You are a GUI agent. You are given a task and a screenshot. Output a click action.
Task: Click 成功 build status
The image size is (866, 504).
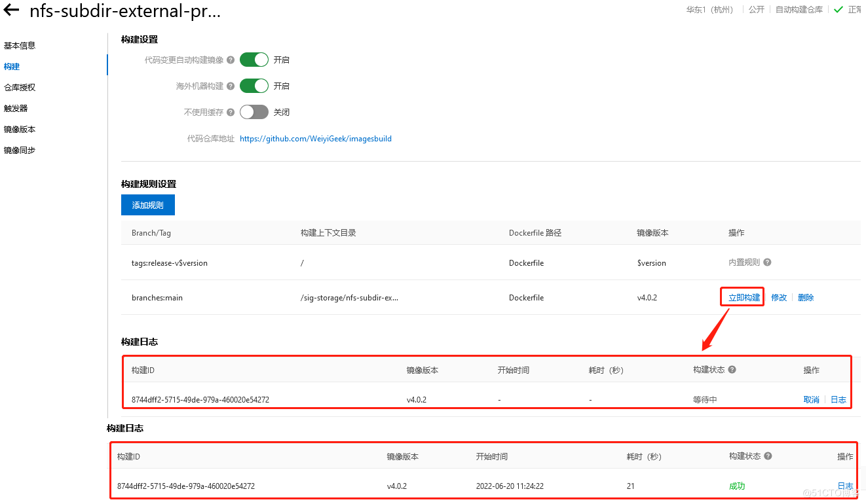point(737,486)
